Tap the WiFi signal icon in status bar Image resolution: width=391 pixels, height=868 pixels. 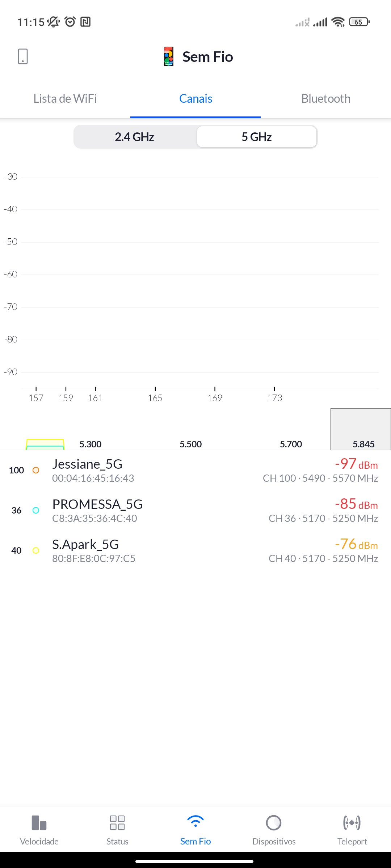pos(338,22)
